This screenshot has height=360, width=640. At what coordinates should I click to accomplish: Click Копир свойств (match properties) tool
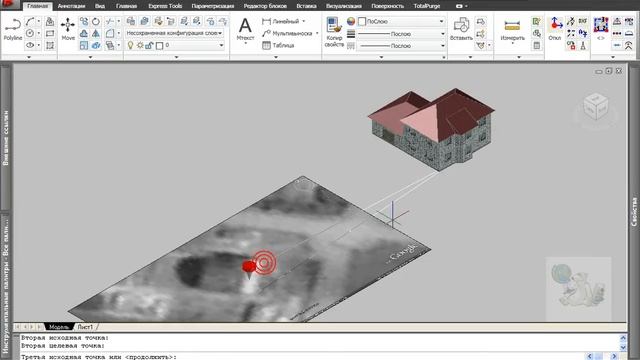click(x=334, y=32)
